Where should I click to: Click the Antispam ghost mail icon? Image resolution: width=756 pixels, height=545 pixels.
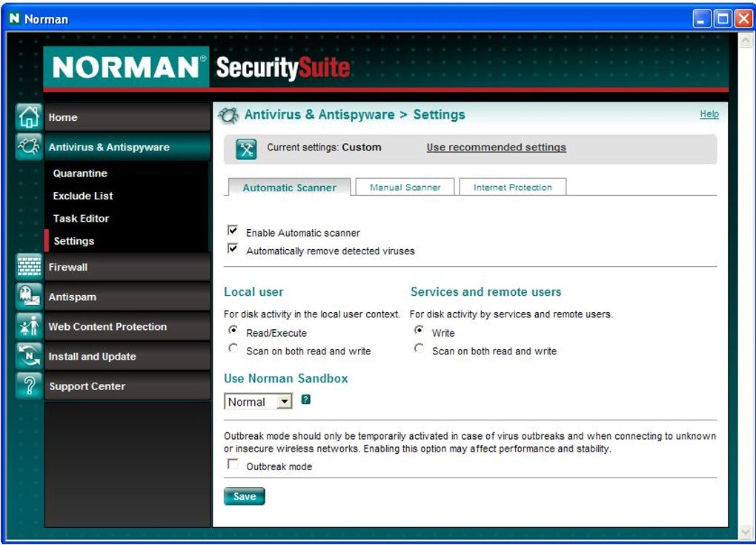[x=29, y=297]
